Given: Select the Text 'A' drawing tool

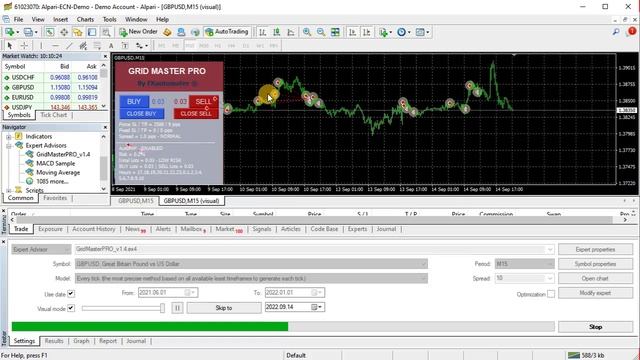Looking at the screenshot, I should (111, 46).
